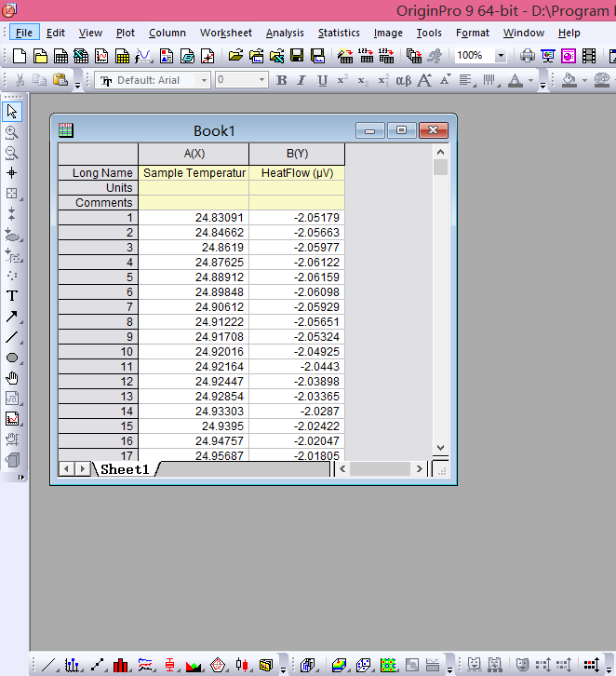Select the Pan hand tool
This screenshot has width=616, height=676.
[x=12, y=378]
